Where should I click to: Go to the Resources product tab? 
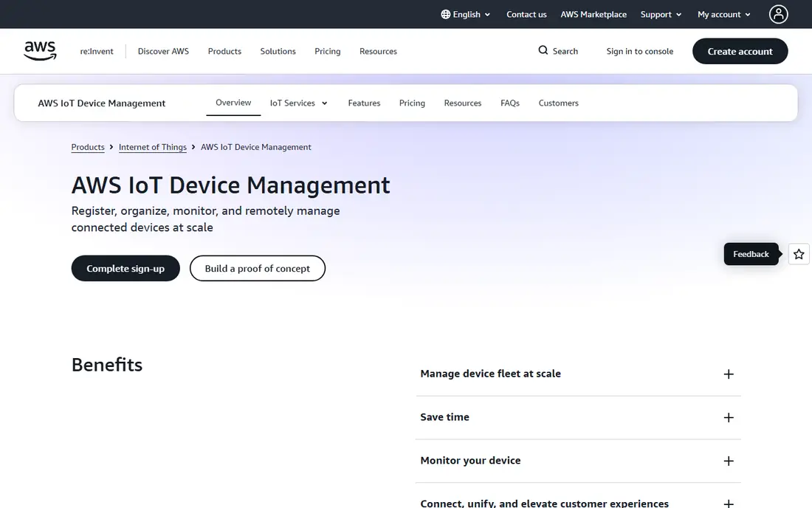point(462,103)
